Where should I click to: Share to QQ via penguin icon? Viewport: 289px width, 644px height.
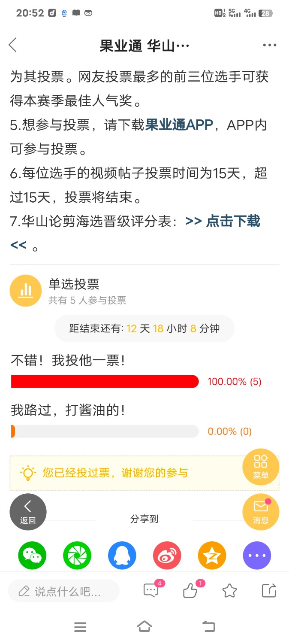click(122, 556)
